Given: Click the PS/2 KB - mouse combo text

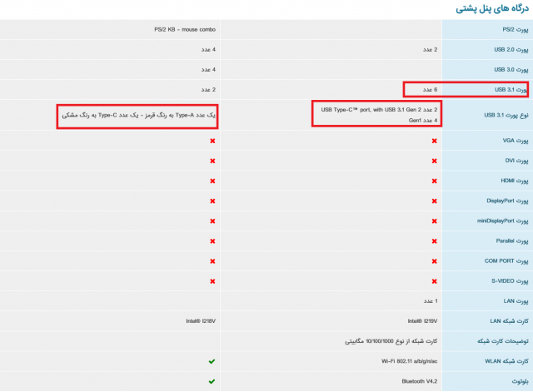Looking at the screenshot, I should [185, 30].
